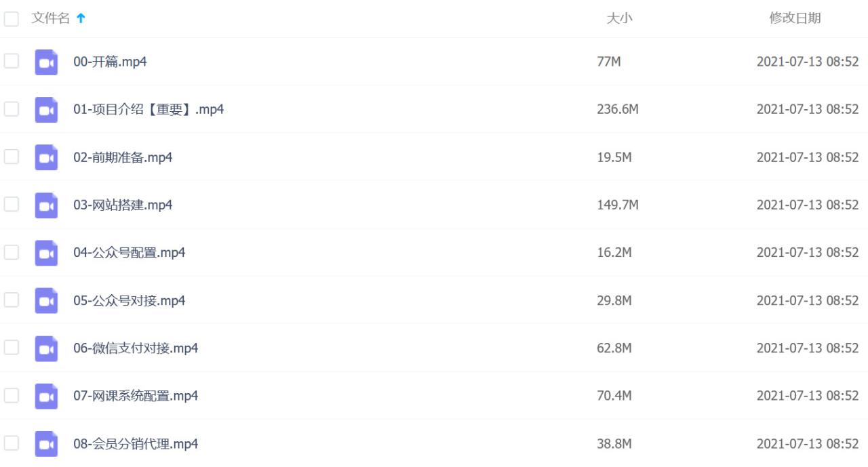Open the file 08-会员分销代理.mp4
The image size is (868, 467).
pos(136,444)
